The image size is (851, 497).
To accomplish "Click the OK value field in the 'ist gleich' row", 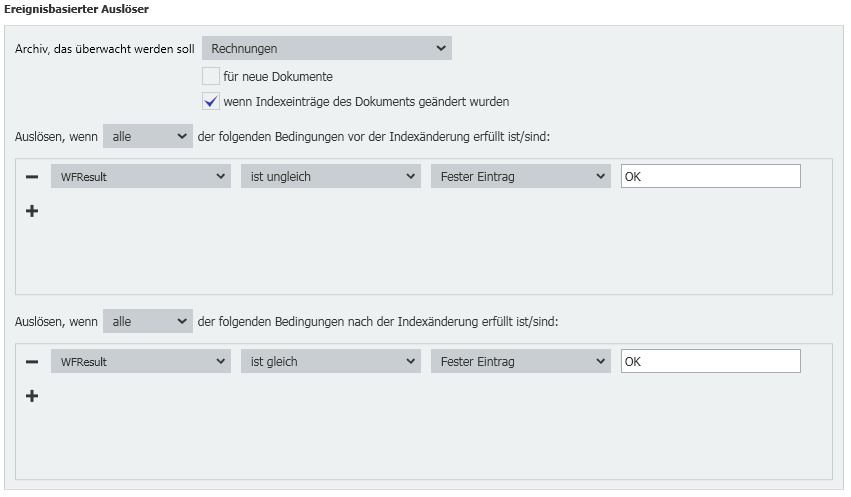I will 710,362.
